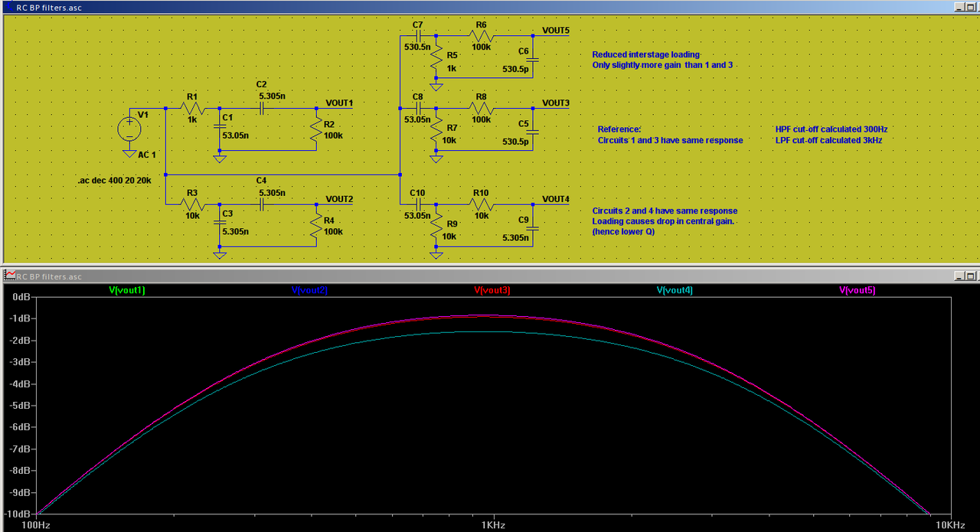Open the plot window's title bar icon
This screenshot has height=532, width=980.
[10, 276]
